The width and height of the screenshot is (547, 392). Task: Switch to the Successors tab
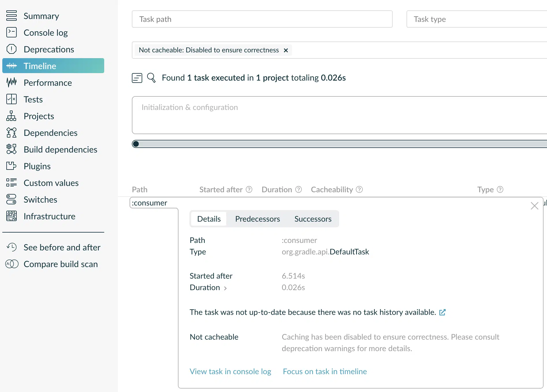(313, 219)
